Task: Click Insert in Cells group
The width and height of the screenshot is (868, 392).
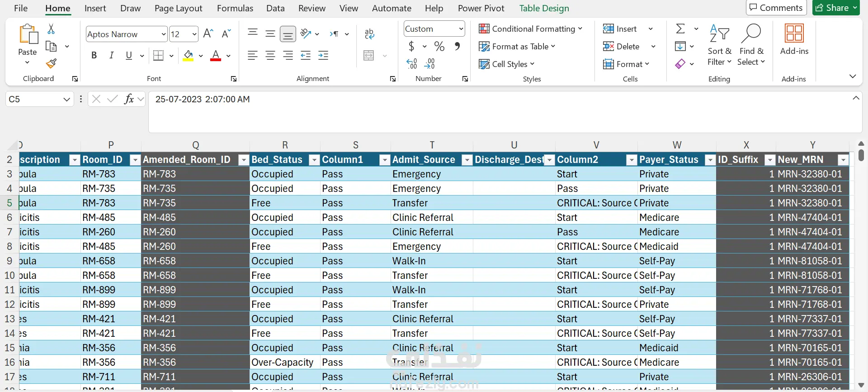Action: tap(620, 29)
